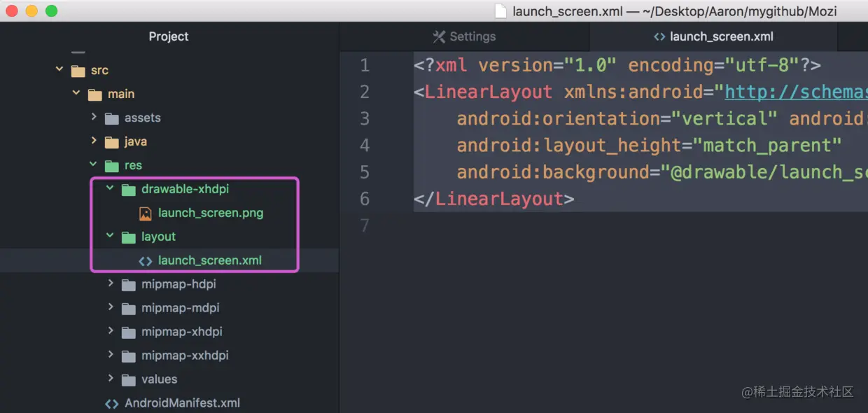Collapse the res folder chevron

[93, 164]
